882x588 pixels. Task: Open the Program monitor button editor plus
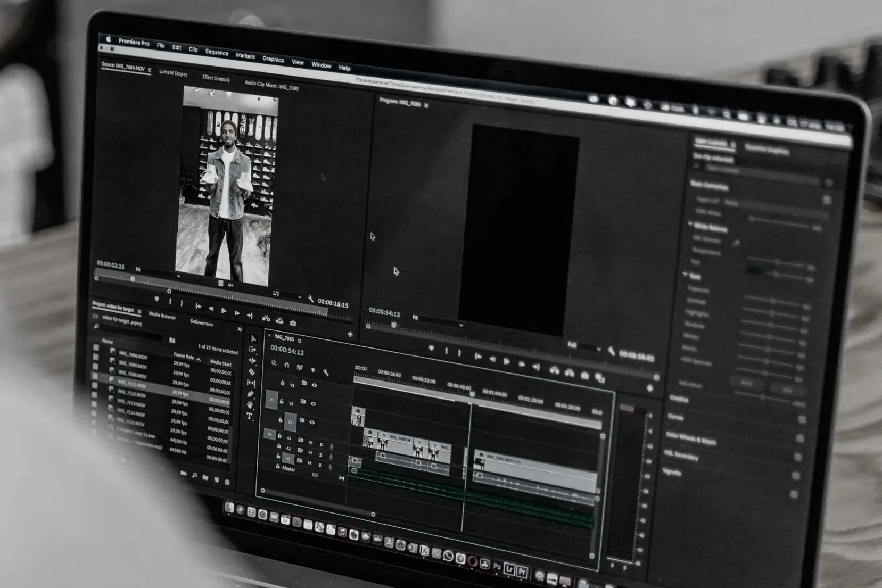[650, 388]
